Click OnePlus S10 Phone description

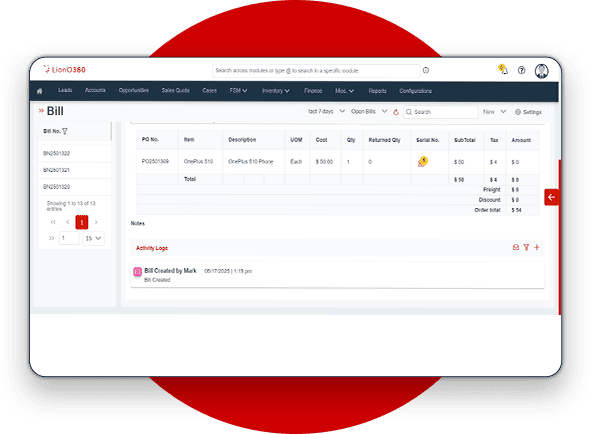click(251, 162)
